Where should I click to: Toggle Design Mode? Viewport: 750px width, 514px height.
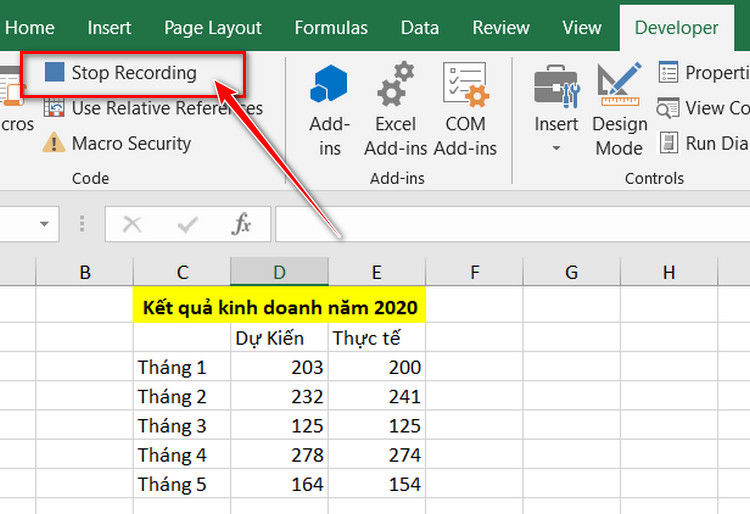pos(619,110)
